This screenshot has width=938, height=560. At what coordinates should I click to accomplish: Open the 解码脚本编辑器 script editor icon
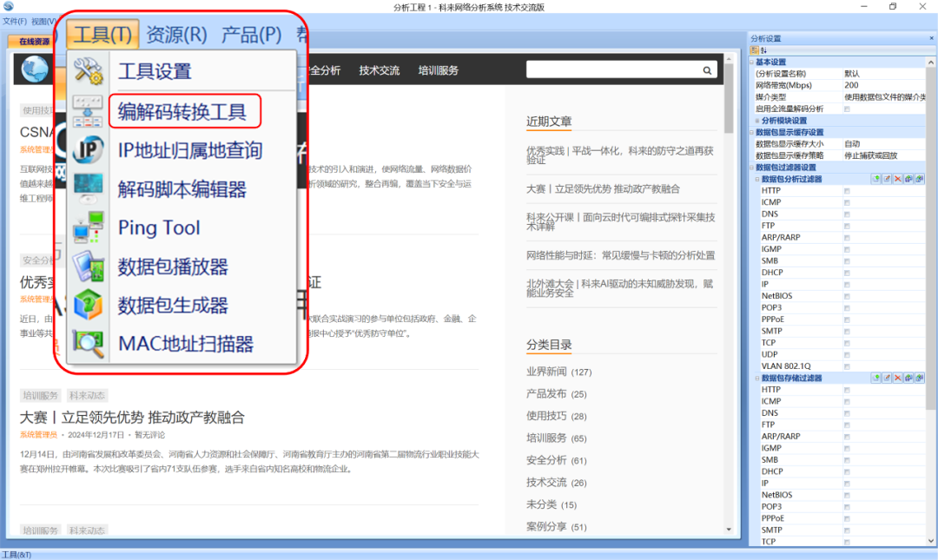[88, 185]
